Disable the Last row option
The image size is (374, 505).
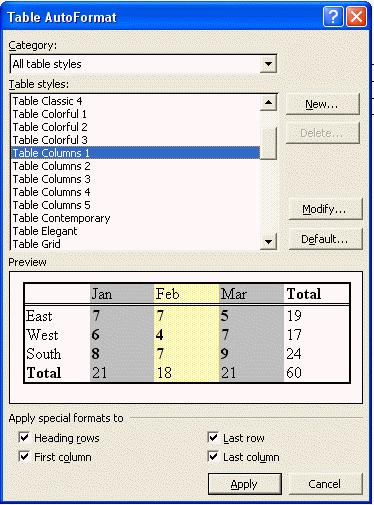[213, 437]
